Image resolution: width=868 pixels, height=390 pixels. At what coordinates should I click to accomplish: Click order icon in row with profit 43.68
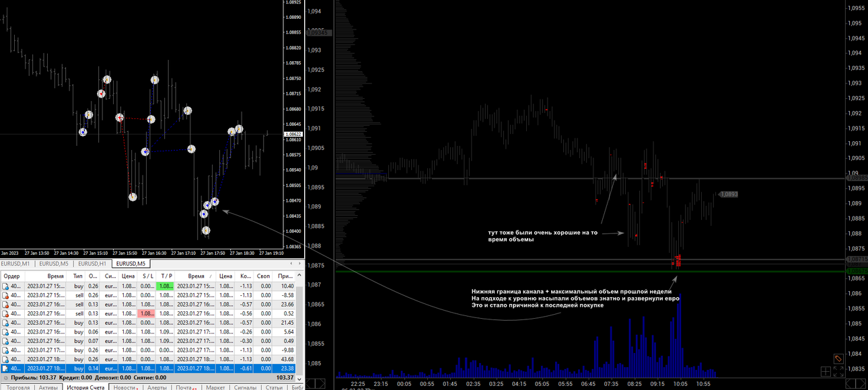[5, 359]
